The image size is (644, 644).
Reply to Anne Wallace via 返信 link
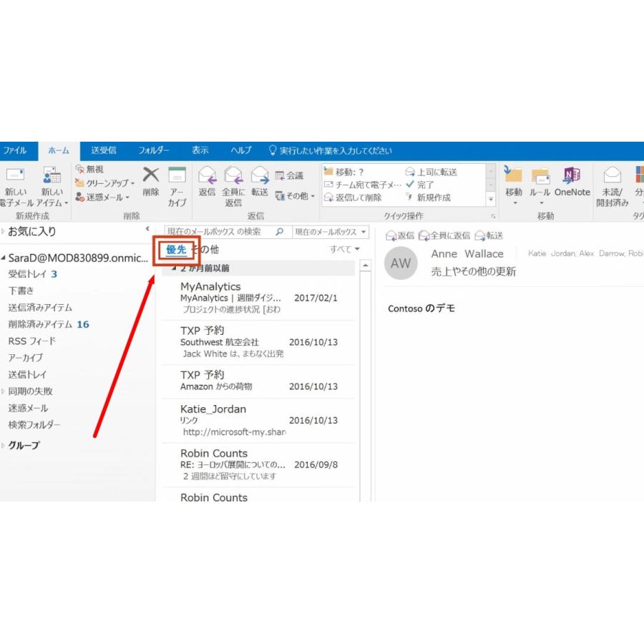pyautogui.click(x=399, y=235)
